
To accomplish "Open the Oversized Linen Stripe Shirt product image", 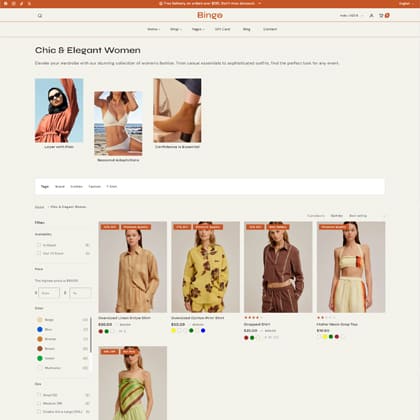I will (x=133, y=267).
